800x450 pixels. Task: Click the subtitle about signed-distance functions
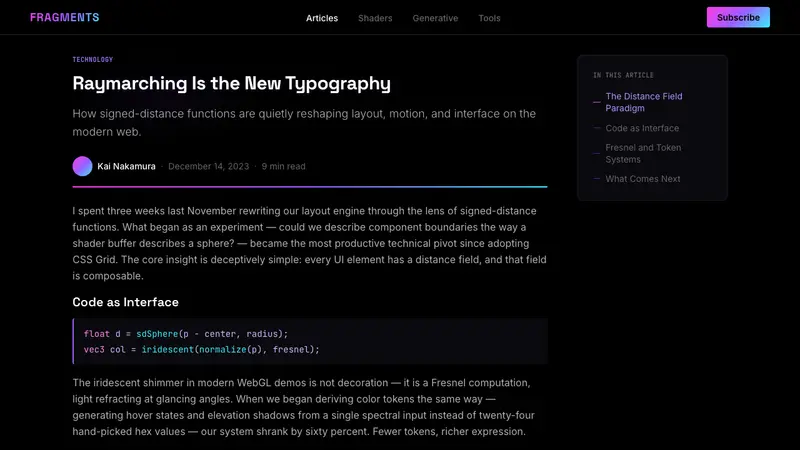304,122
